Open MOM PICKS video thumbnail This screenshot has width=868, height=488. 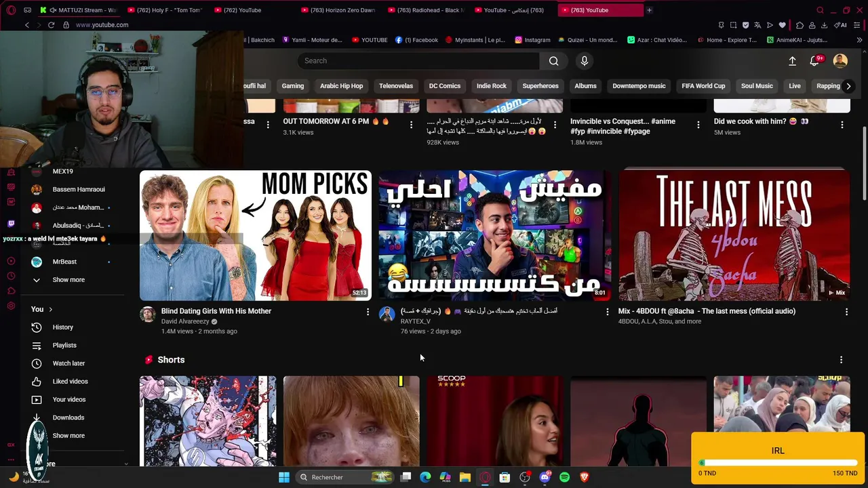pos(256,235)
